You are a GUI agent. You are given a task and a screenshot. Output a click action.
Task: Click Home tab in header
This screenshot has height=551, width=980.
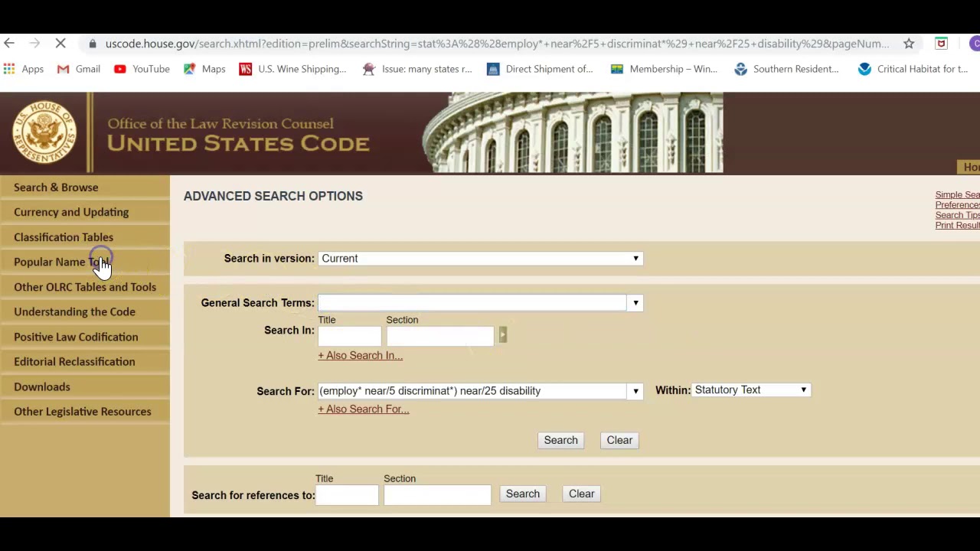[969, 167]
